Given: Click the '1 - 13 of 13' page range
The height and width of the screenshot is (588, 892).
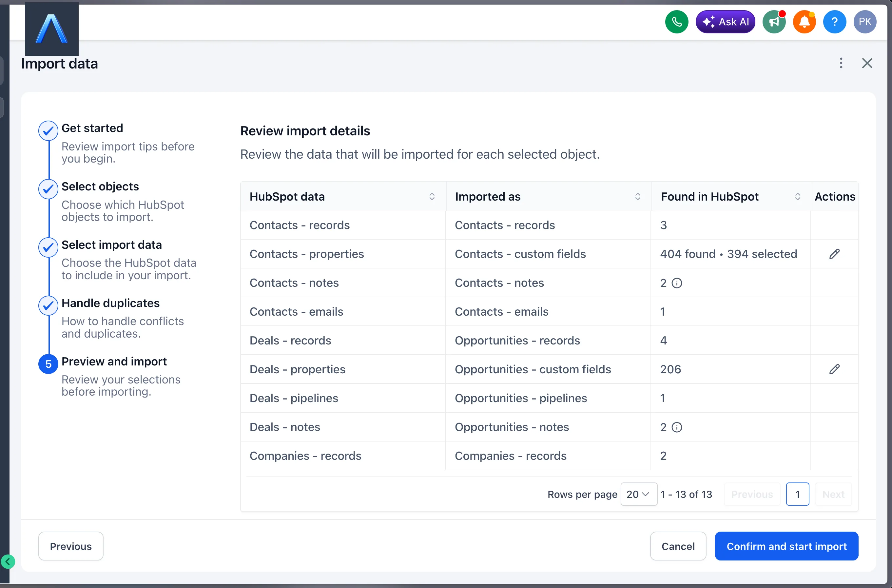Looking at the screenshot, I should tap(686, 494).
